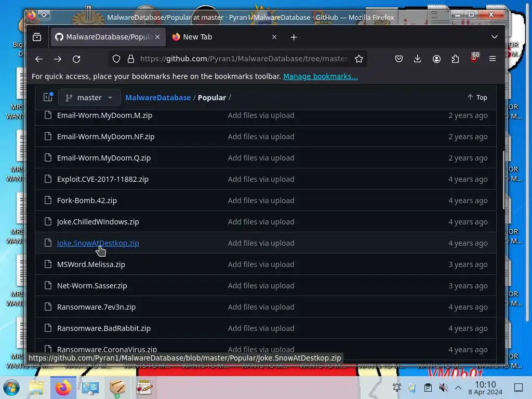Open Email-Worm.MyDoom.M.zip file

(104, 115)
